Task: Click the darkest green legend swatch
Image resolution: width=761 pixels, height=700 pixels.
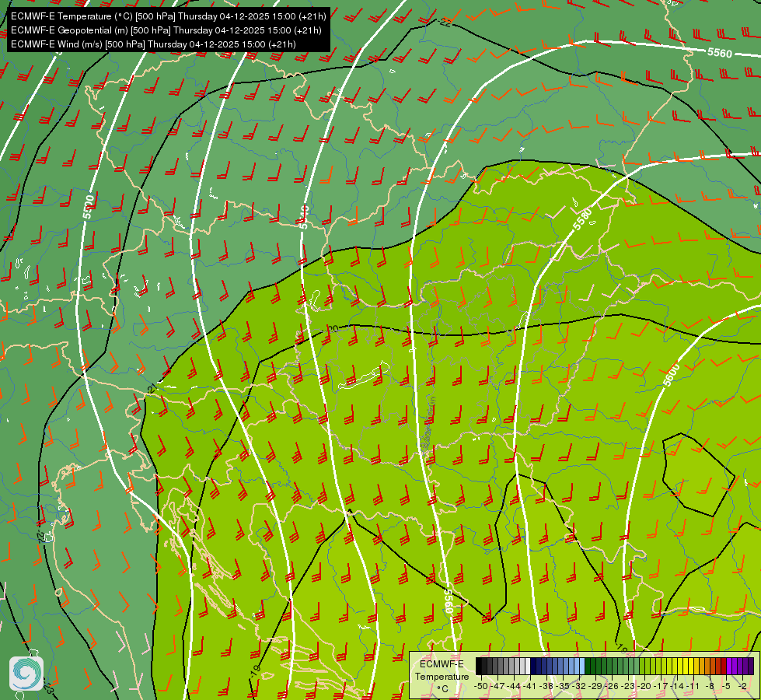Action: [588, 666]
